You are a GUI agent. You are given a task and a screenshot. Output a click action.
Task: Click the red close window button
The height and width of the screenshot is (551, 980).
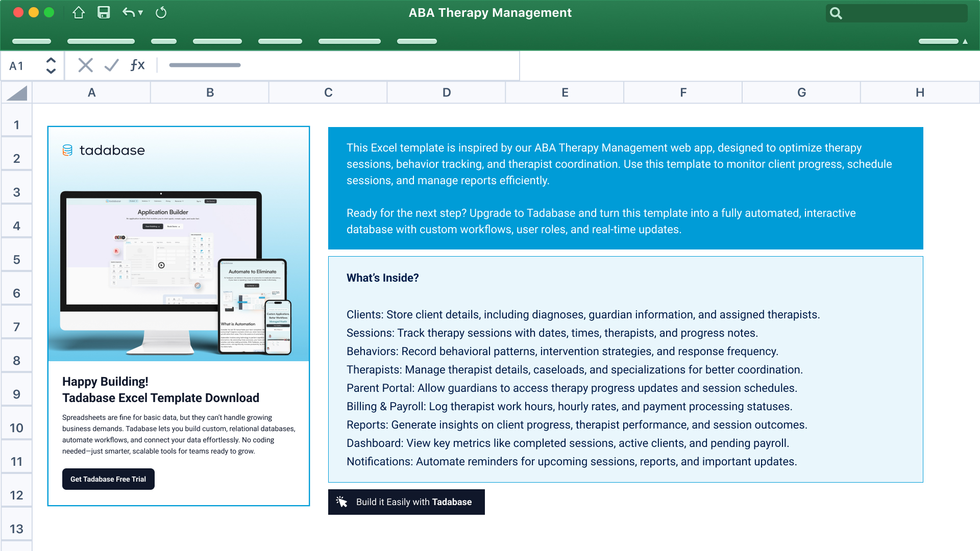tap(18, 13)
